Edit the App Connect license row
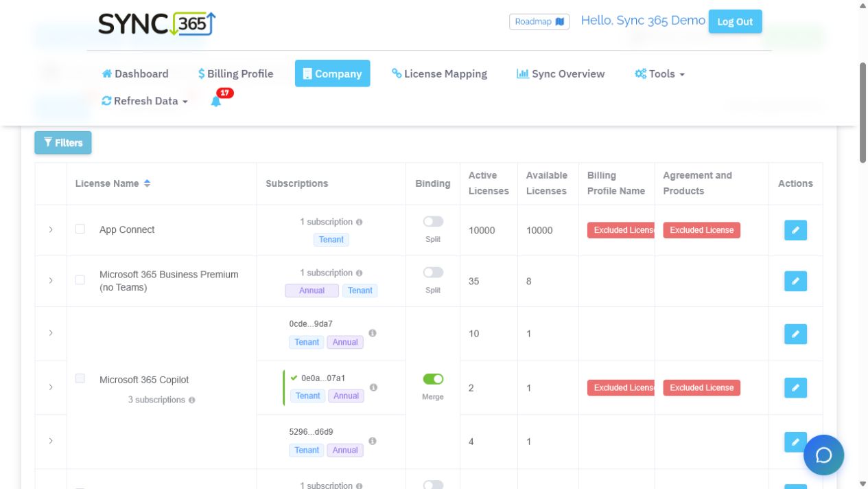This screenshot has width=868, height=489. click(795, 230)
